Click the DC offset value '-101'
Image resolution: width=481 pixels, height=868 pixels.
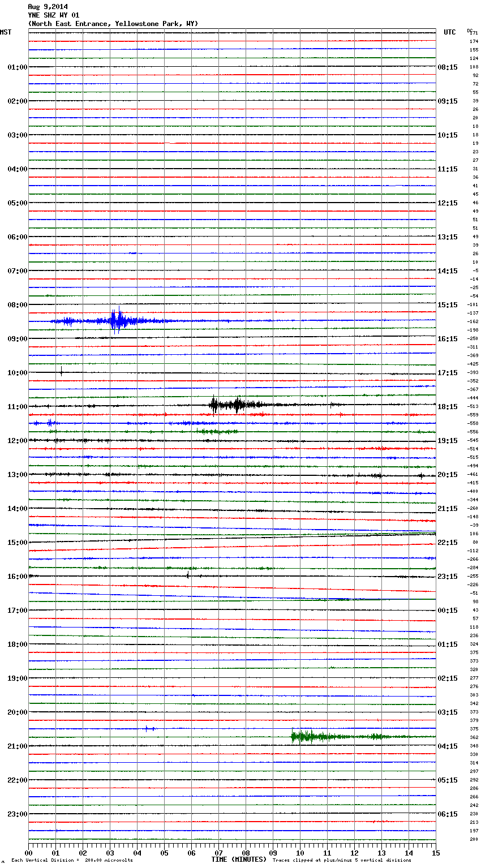(473, 305)
